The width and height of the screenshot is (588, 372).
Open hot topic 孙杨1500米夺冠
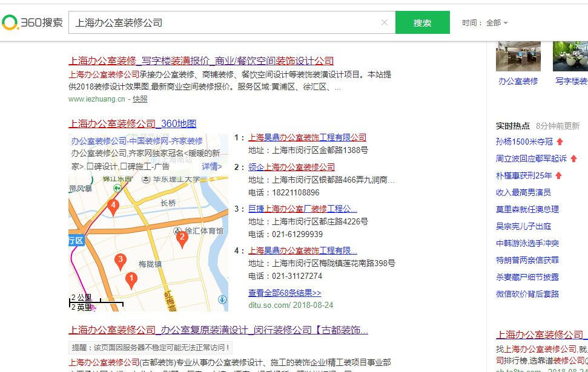click(x=524, y=142)
